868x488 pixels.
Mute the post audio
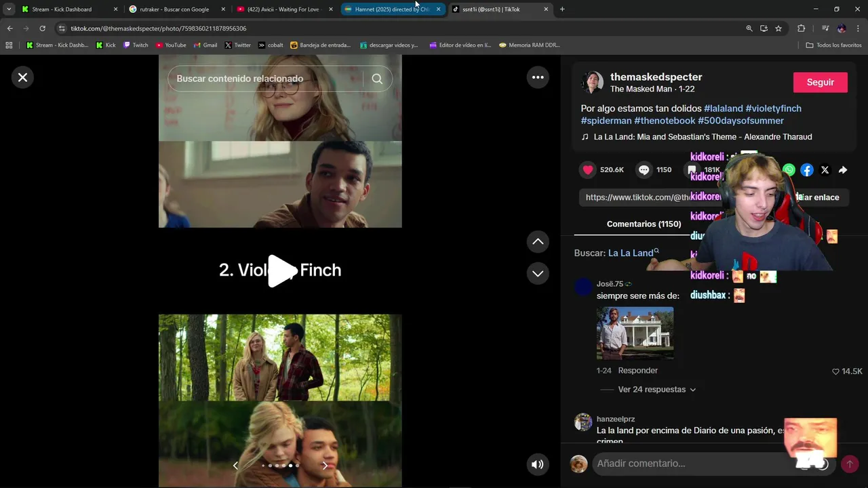[538, 464]
